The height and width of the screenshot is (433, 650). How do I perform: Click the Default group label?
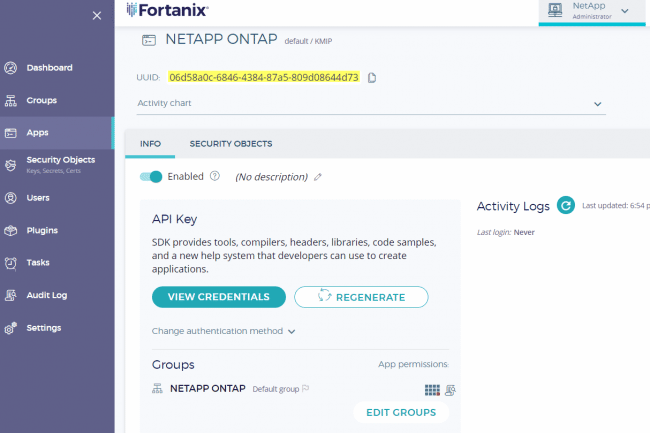[x=276, y=389]
